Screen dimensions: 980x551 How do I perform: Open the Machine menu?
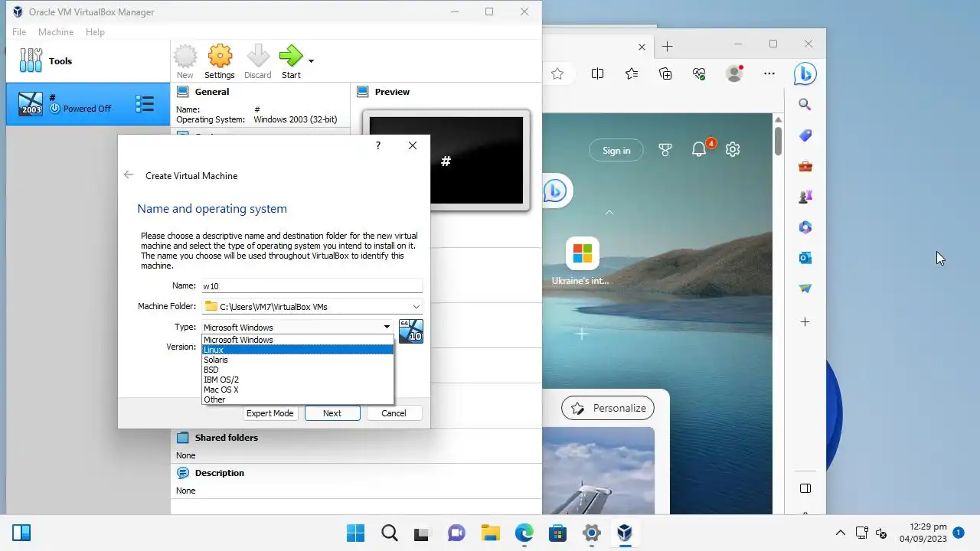pos(56,32)
